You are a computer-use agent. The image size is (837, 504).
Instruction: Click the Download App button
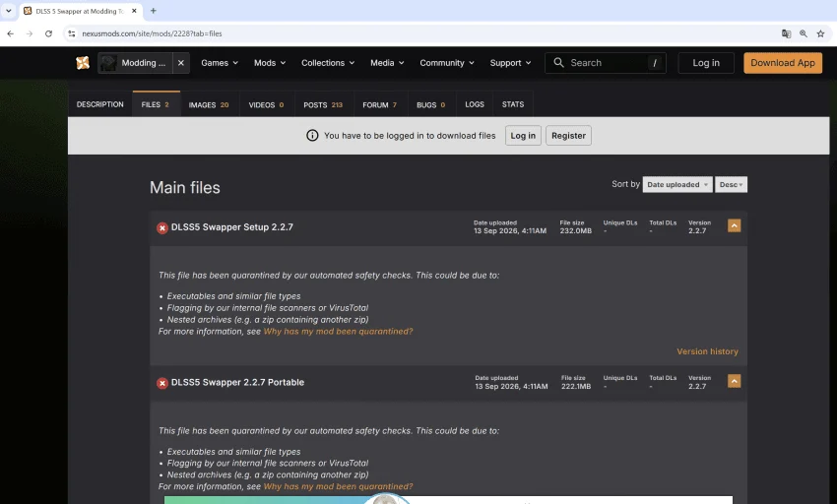coord(783,63)
